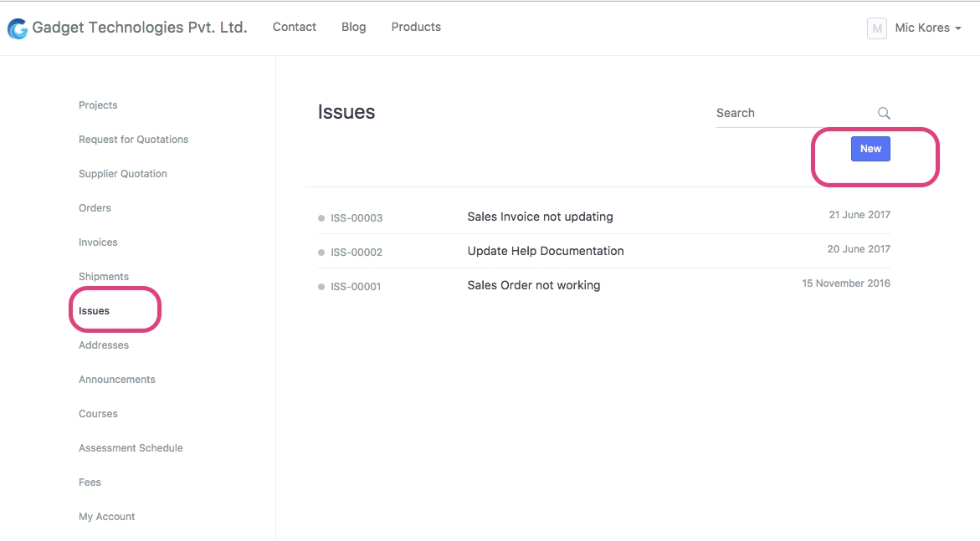Open issue Sales Order not working
This screenshot has height=541, width=980.
[x=533, y=285]
